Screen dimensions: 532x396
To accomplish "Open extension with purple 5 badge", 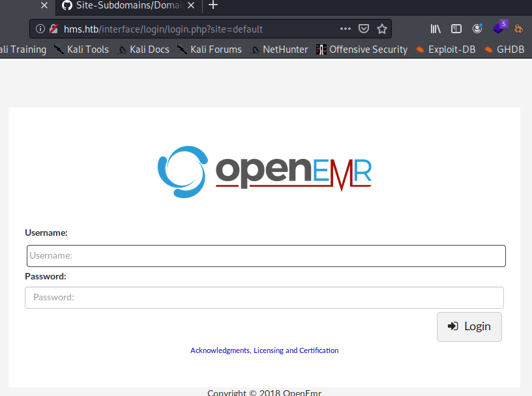I will pos(500,27).
